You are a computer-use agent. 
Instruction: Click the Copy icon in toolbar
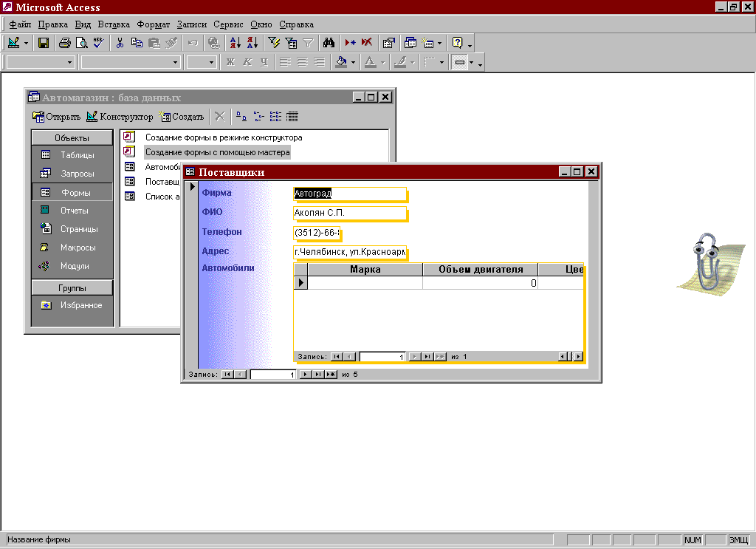coord(137,43)
